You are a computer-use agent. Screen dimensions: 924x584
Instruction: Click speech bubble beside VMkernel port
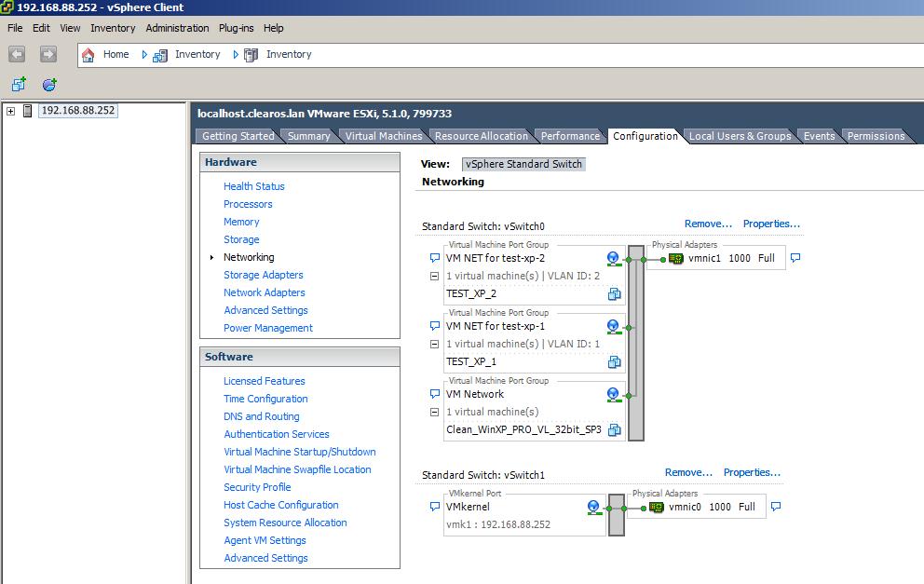435,507
